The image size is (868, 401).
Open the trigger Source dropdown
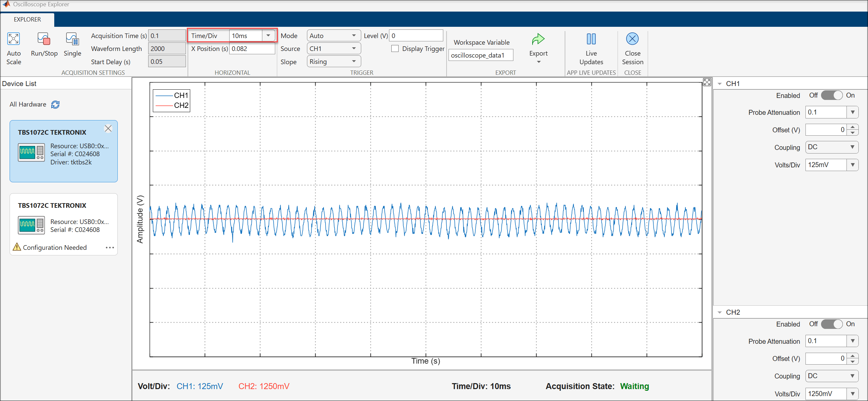[333, 49]
